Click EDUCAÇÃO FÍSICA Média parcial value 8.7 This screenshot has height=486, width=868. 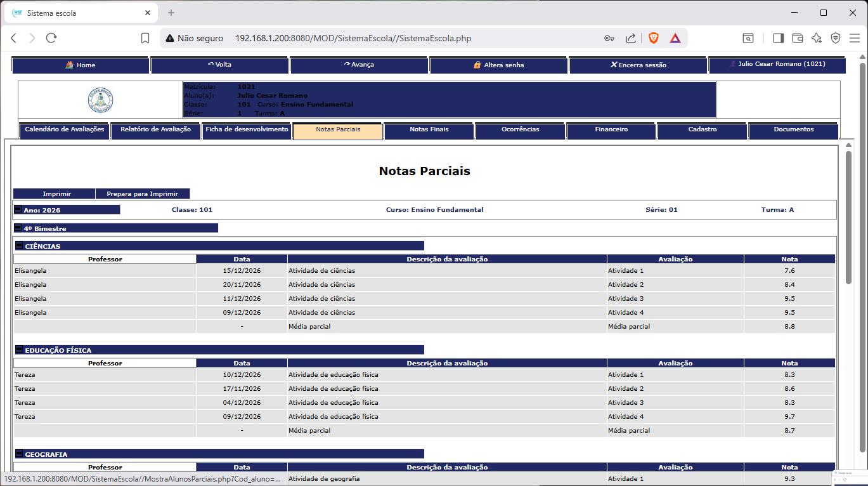[x=789, y=431]
